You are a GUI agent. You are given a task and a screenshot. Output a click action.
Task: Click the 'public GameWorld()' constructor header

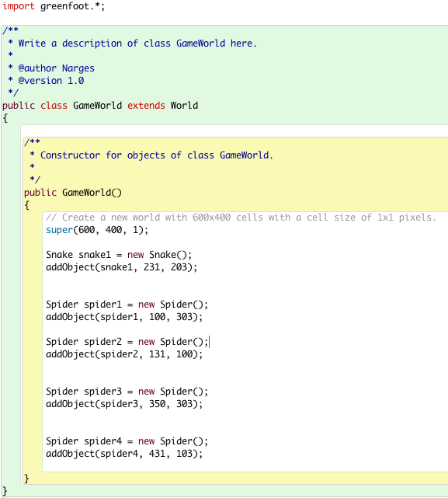[x=73, y=192]
